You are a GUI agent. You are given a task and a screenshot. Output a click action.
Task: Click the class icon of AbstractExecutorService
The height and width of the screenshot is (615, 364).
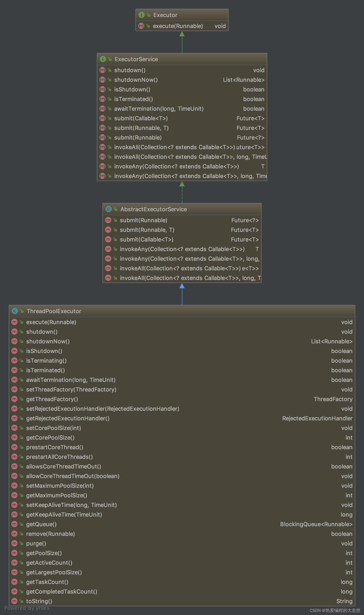[108, 209]
